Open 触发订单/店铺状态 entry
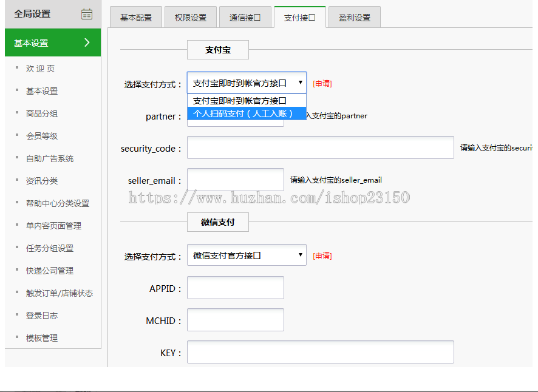The width and height of the screenshot is (538, 392). point(60,293)
